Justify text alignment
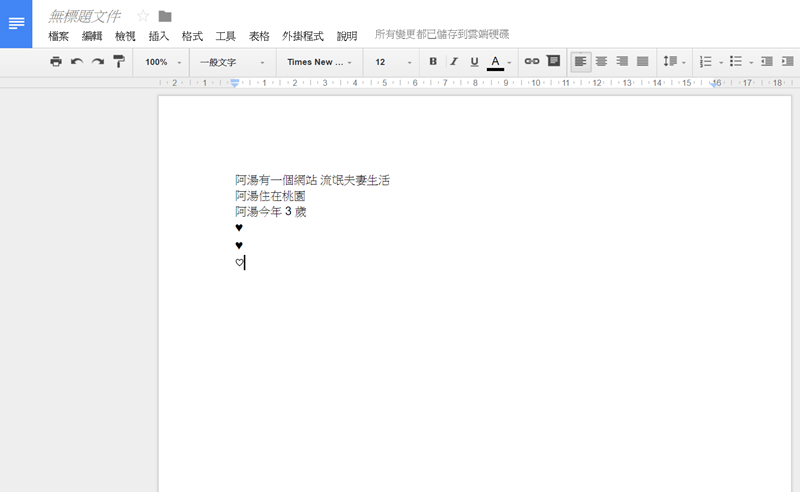Screen dimensions: 800x492 tap(643, 62)
